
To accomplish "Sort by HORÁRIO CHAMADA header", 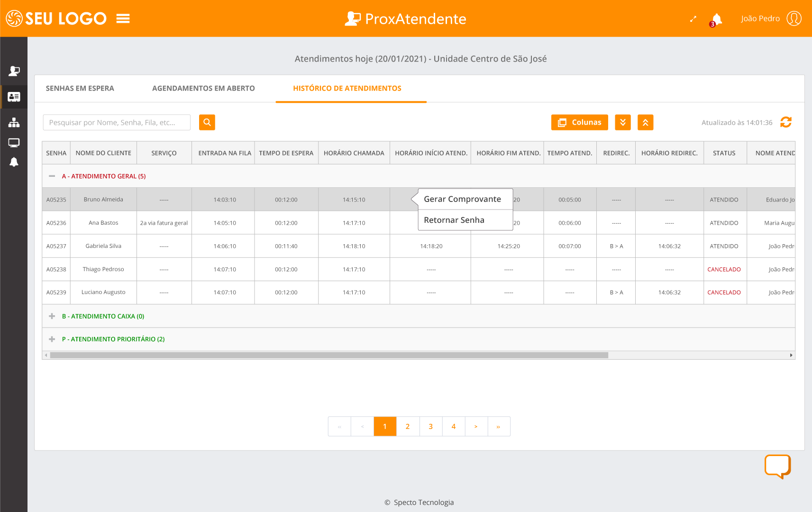I will pos(354,153).
